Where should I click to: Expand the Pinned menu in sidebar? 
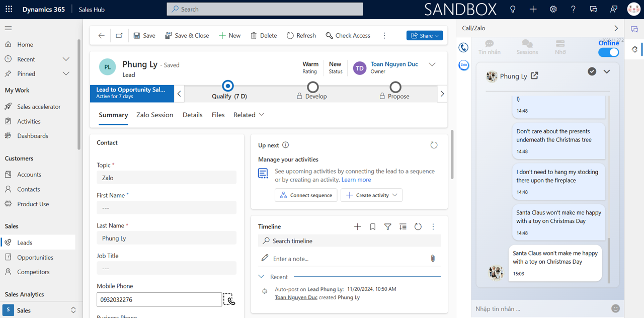point(66,73)
